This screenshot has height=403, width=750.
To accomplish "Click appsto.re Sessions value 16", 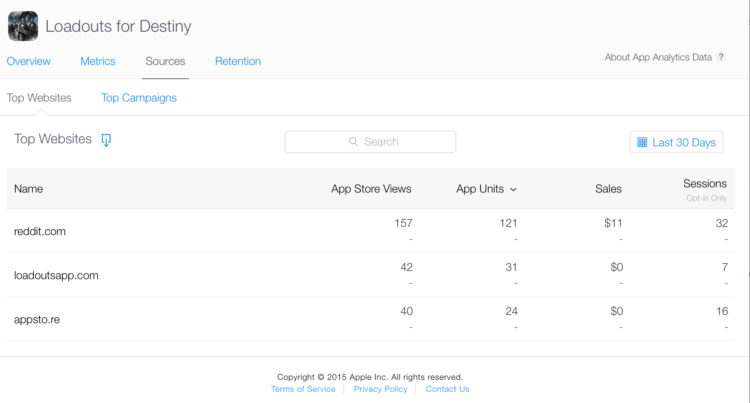I will (722, 311).
